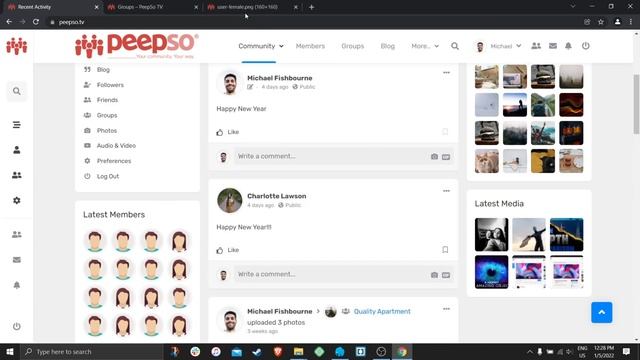This screenshot has width=640, height=360.
Task: Add GIF to comment on Michael's post
Action: click(446, 157)
